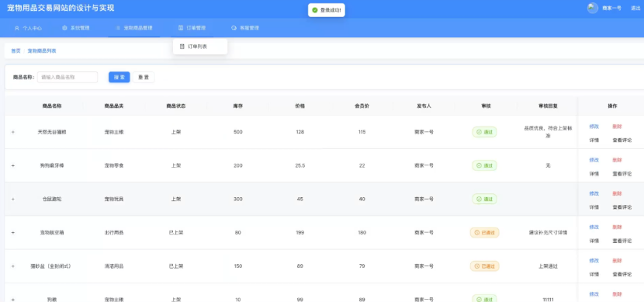Open the 个人中心 menu

pyautogui.click(x=28, y=29)
